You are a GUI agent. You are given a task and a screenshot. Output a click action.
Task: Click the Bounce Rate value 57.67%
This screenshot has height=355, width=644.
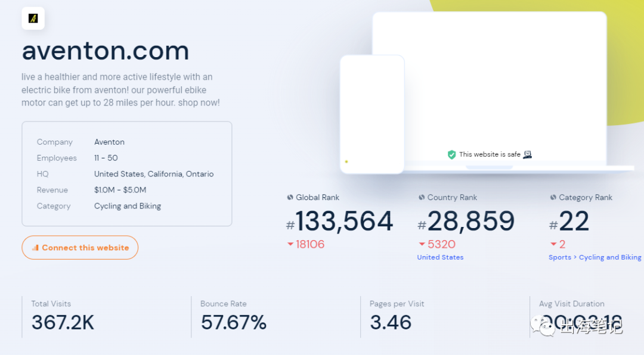(x=234, y=323)
